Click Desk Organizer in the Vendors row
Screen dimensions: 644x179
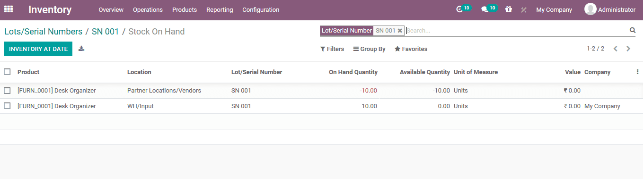[57, 90]
